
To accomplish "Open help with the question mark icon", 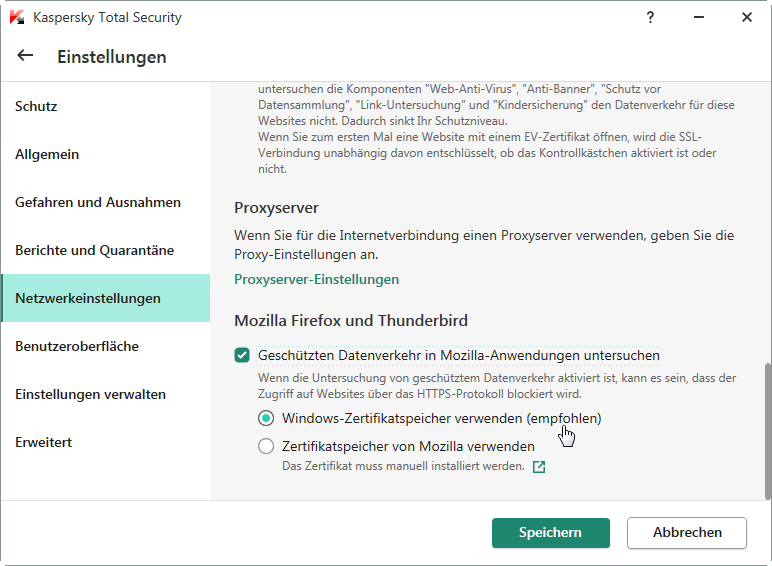I will [650, 17].
